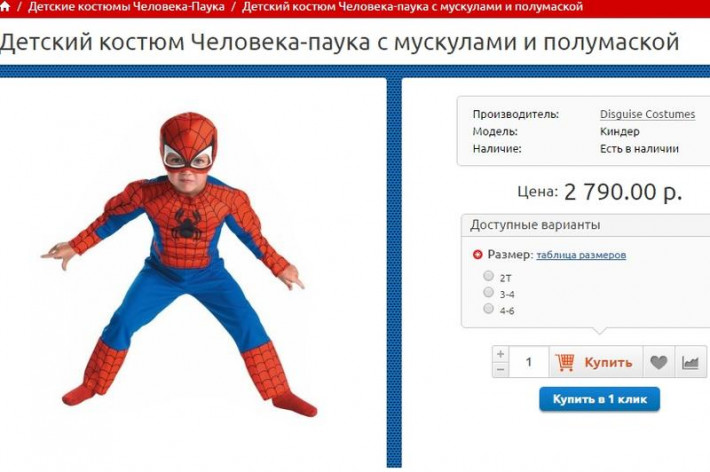This screenshot has height=472, width=710.
Task: Go to home via breadcrumb house icon
Action: [x=4, y=6]
